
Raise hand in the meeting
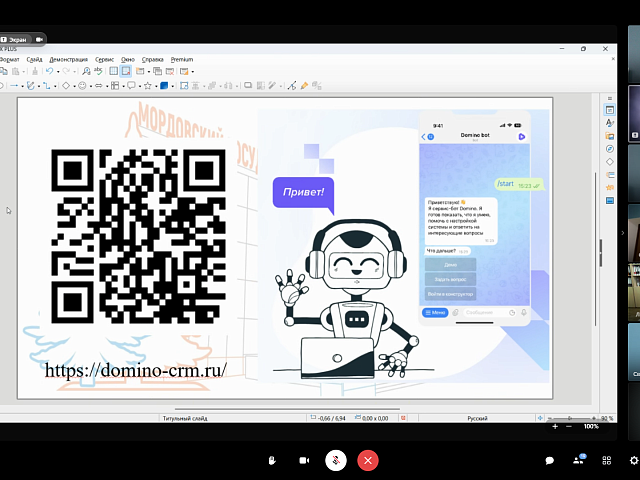[272, 460]
